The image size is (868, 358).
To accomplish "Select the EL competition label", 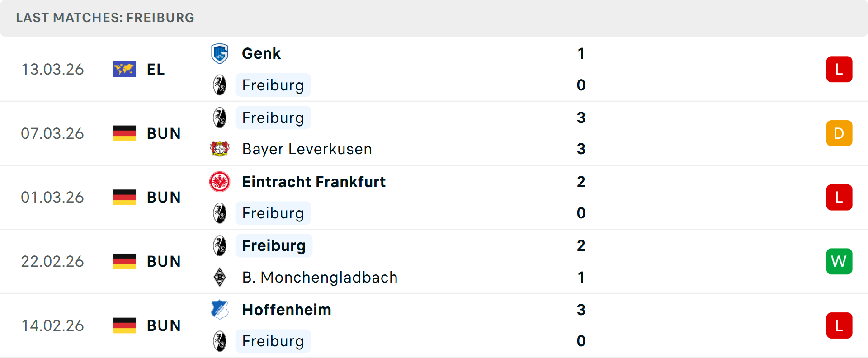I will coord(156,69).
